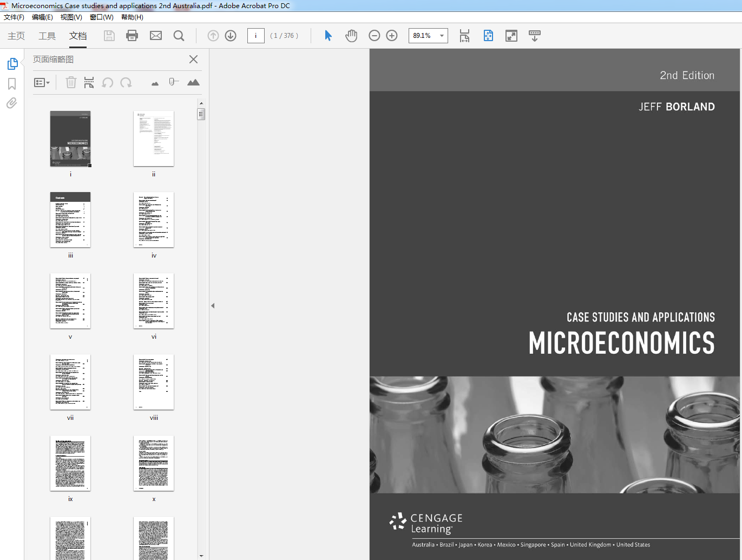Click fit width scrolling icon
This screenshot has height=560, width=742.
[464, 36]
